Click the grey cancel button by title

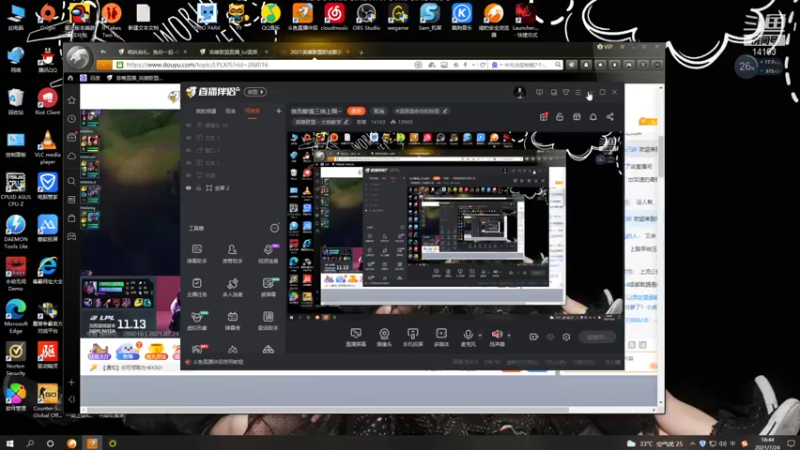(379, 111)
